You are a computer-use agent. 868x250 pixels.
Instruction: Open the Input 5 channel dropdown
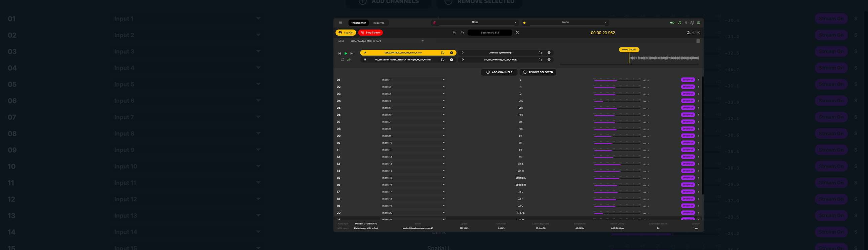pos(443,108)
